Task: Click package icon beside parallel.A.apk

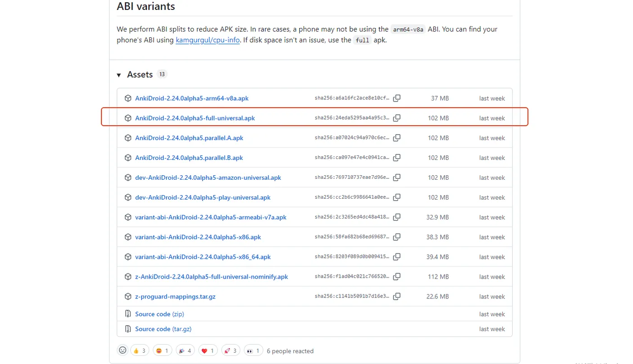Action: (128, 138)
